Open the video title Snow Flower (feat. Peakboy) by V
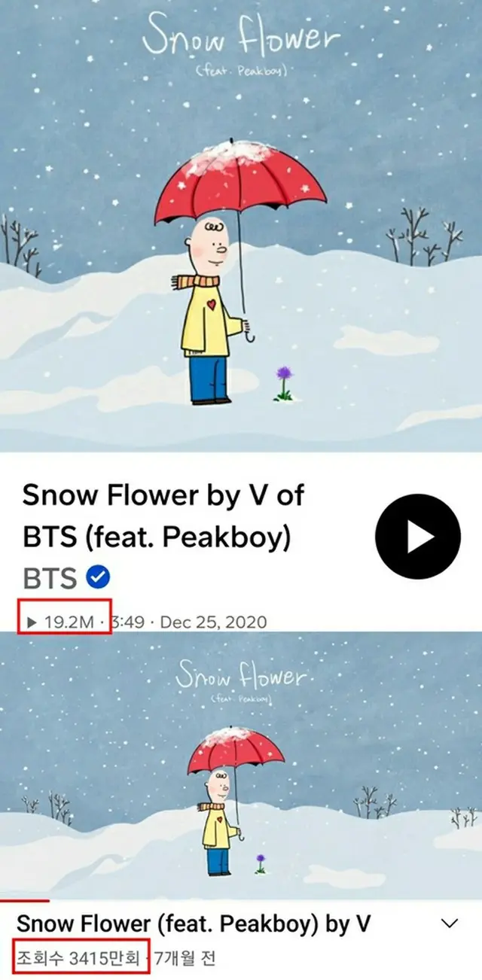Screen dimensions: 482x980 [193, 924]
